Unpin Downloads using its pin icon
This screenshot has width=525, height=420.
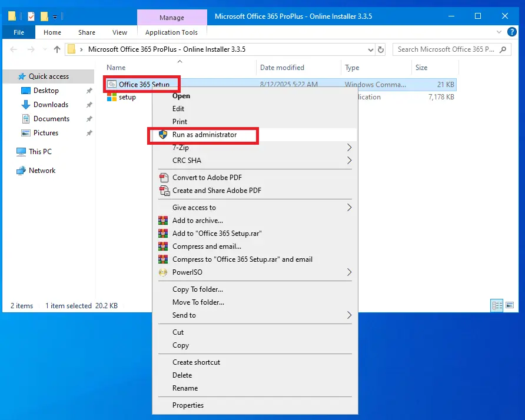point(89,105)
